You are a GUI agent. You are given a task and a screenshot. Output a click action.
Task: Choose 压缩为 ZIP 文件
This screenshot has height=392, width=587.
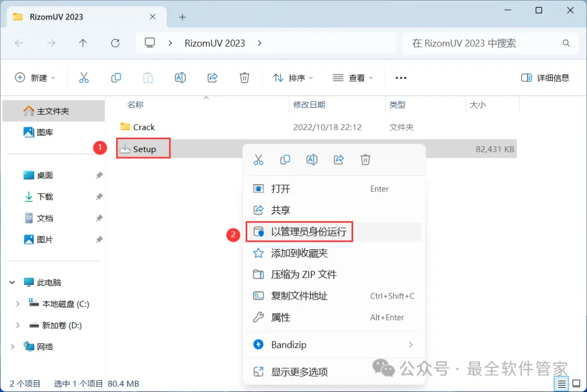coord(334,275)
